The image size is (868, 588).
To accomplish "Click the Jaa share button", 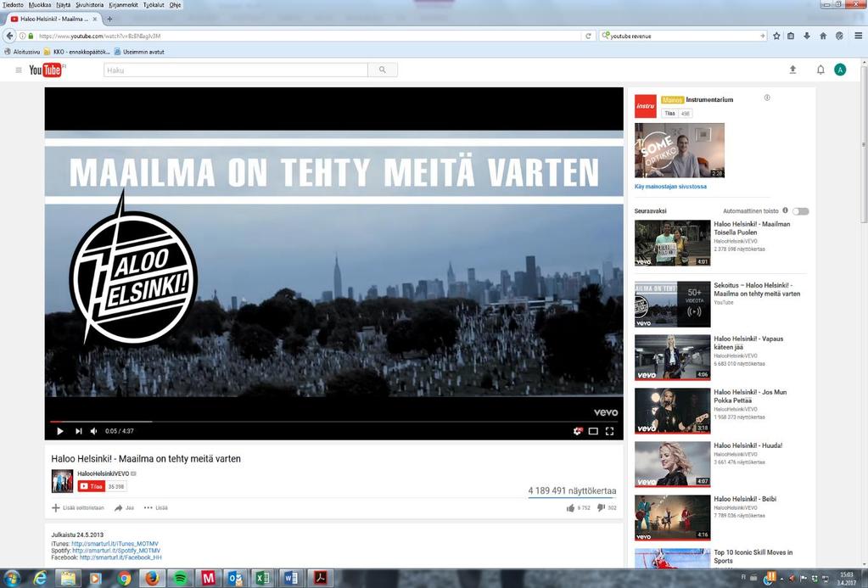I will click(x=124, y=507).
